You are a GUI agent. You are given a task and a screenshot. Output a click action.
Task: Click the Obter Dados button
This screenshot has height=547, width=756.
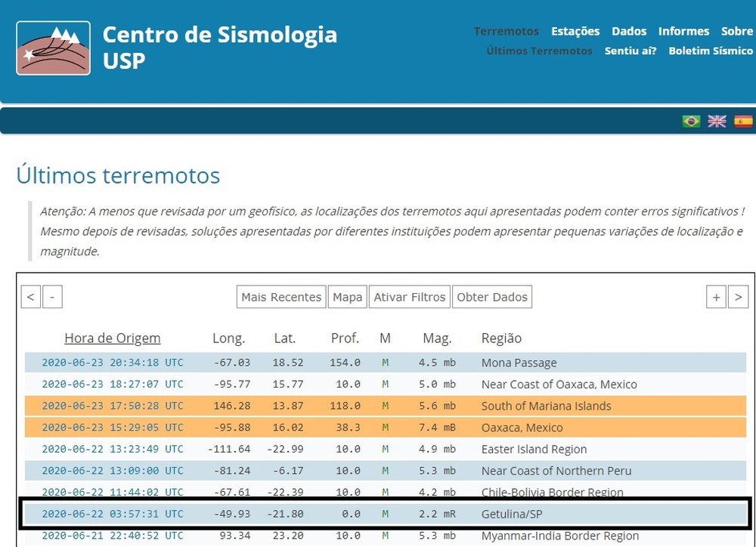[492, 297]
